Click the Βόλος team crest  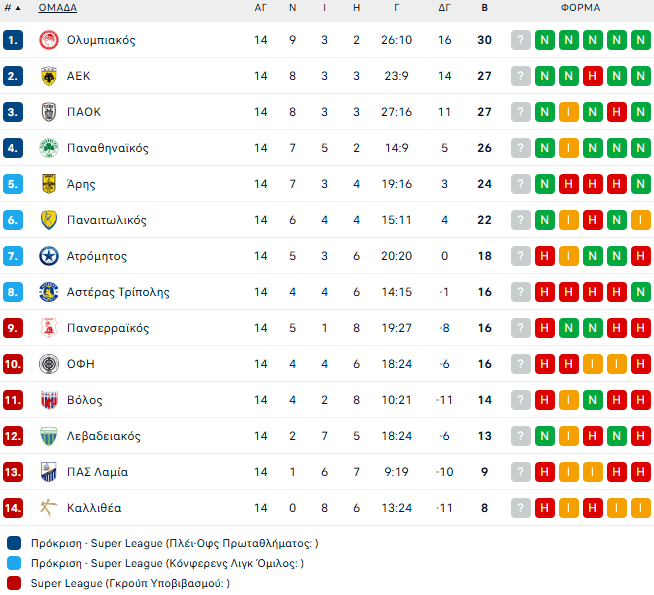(48, 400)
